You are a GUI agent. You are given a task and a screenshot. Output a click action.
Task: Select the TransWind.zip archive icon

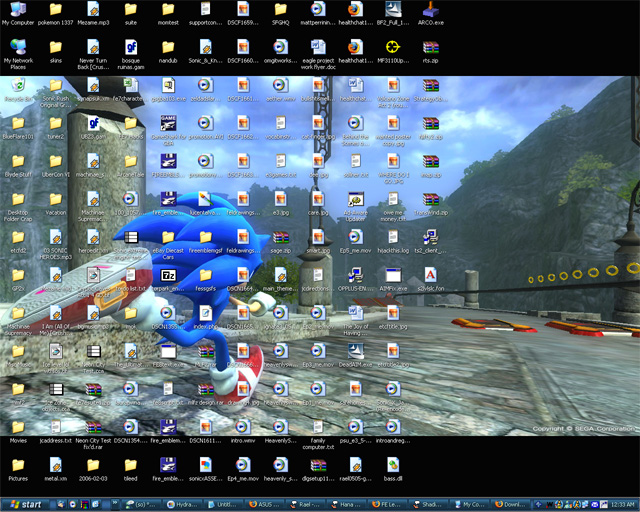[431, 203]
